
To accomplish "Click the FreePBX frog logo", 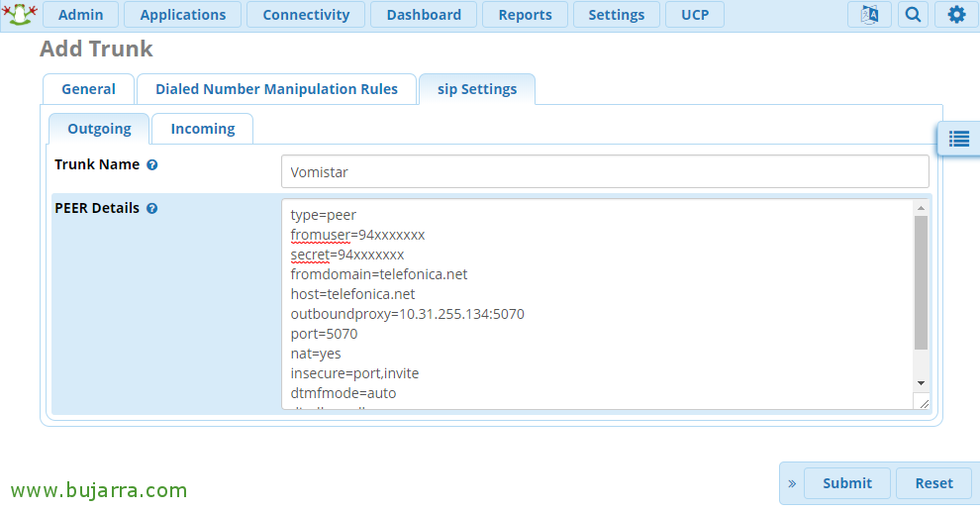I will pos(20,14).
